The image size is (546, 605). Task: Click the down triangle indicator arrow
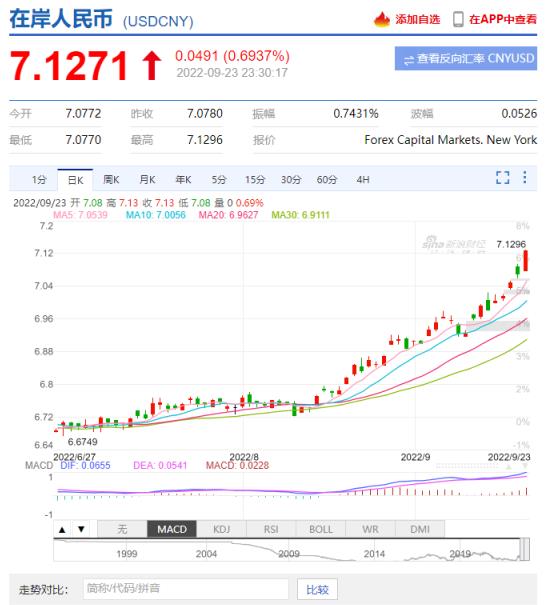[x=81, y=529]
